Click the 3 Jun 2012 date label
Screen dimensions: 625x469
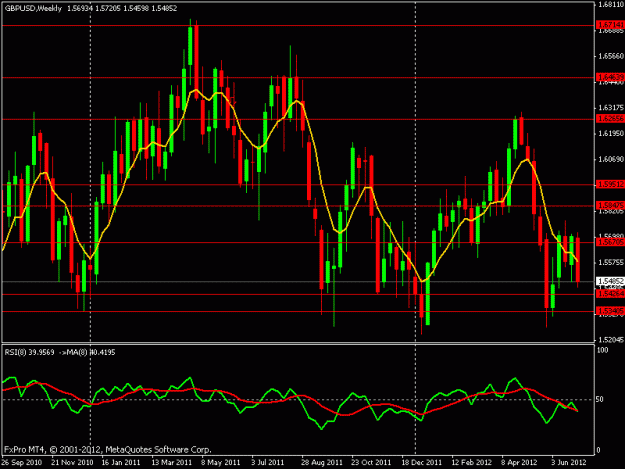569,463
